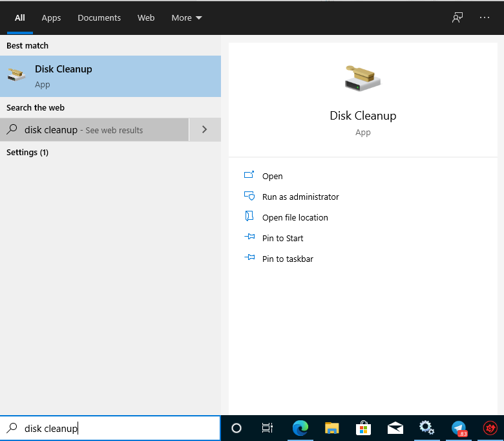Viewport: 504px width, 441px height.
Task: Choose Pin to taskbar
Action: 288,259
